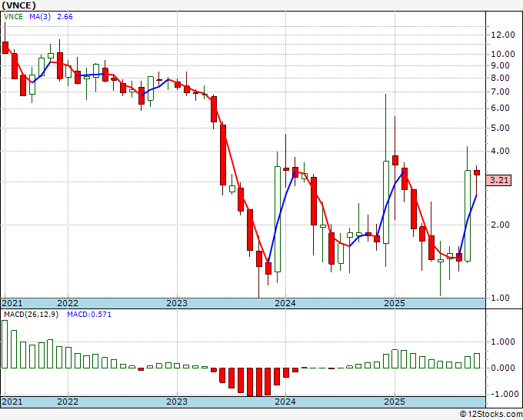Screen dimensions: 523x420
Task: Select the 2022 marker on price timeline
Action: tap(68, 303)
